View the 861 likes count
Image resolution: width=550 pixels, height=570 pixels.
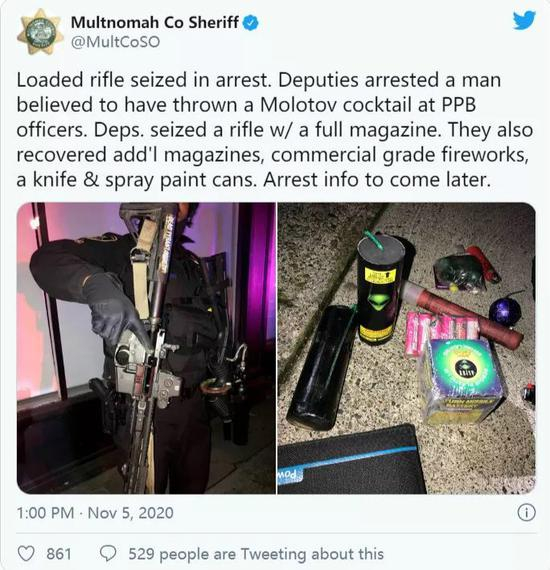(59, 554)
